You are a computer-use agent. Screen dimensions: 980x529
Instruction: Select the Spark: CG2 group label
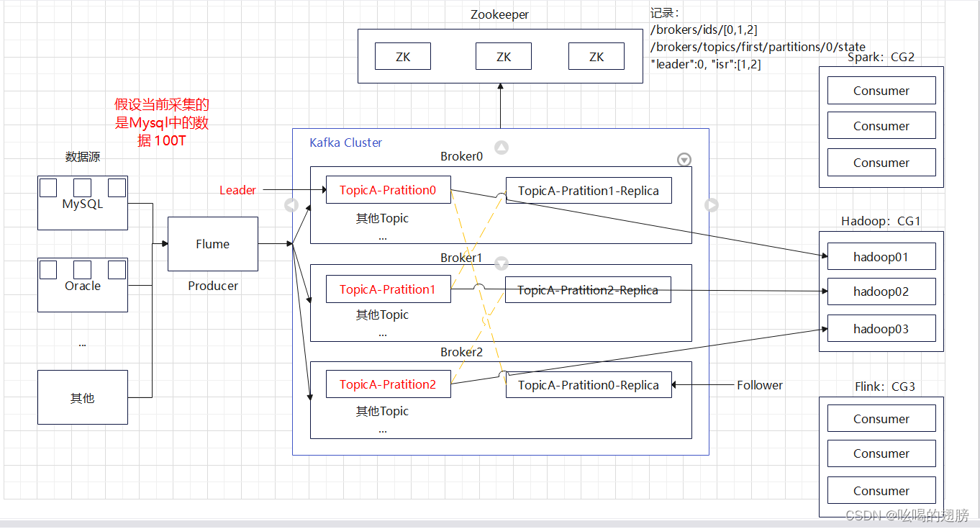click(881, 57)
